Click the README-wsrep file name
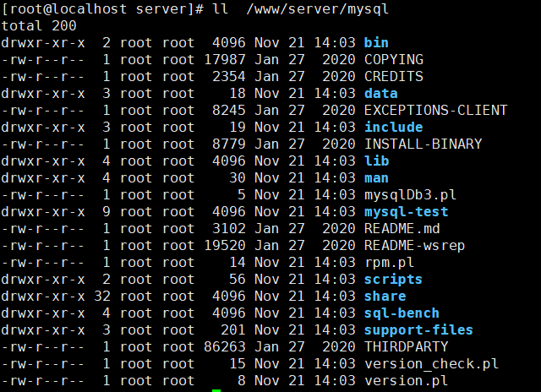541x392 pixels. 415,246
